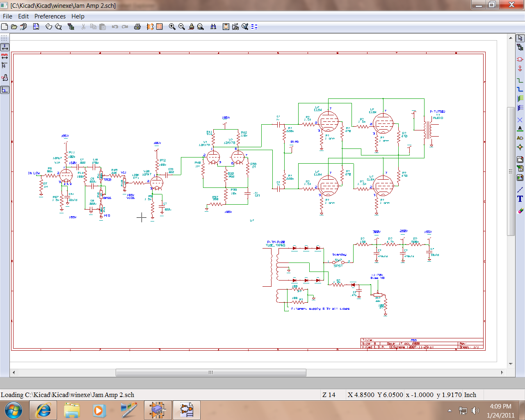The width and height of the screenshot is (525, 420).
Task: Open the schematic hierarchy navigator
Action: 71,27
